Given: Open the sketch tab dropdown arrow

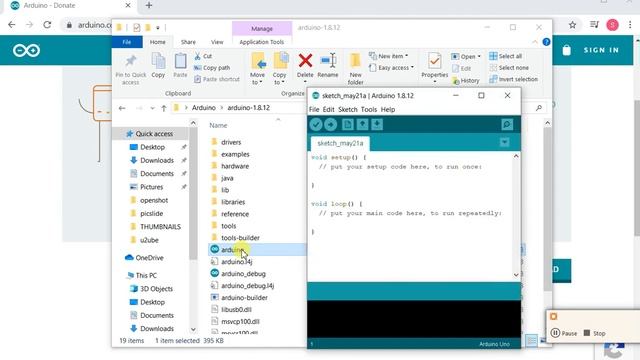Looking at the screenshot, I should tap(504, 142).
